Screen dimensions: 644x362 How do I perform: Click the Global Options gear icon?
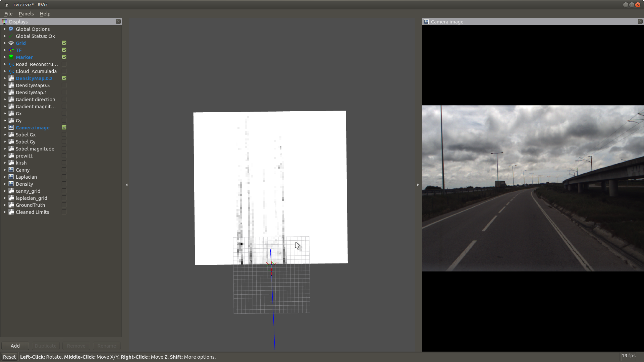tap(11, 29)
